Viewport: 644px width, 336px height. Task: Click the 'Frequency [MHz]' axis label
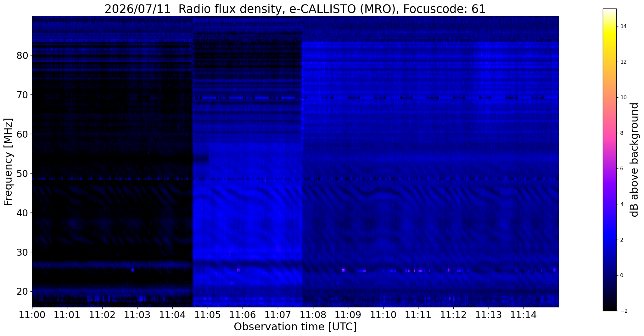8,162
